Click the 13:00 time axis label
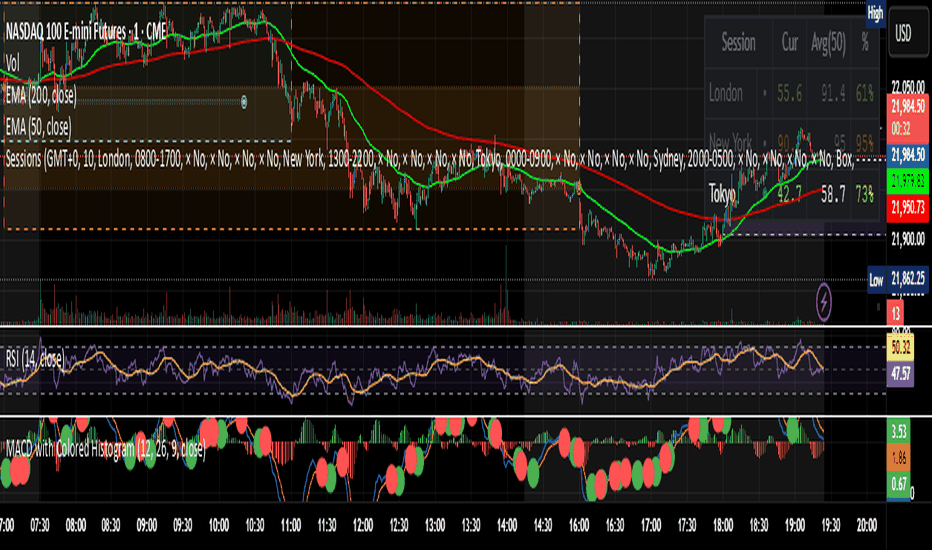Screen dimensions: 932x550 (x=435, y=525)
